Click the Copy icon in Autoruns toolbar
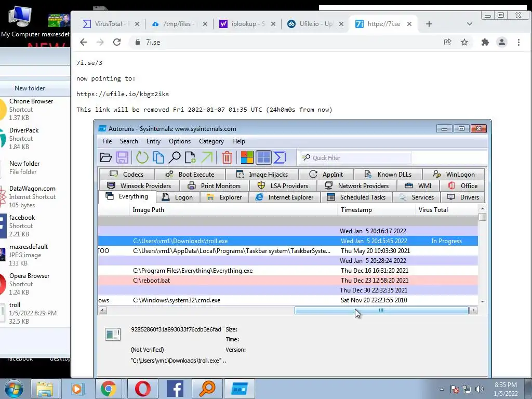 (x=158, y=157)
